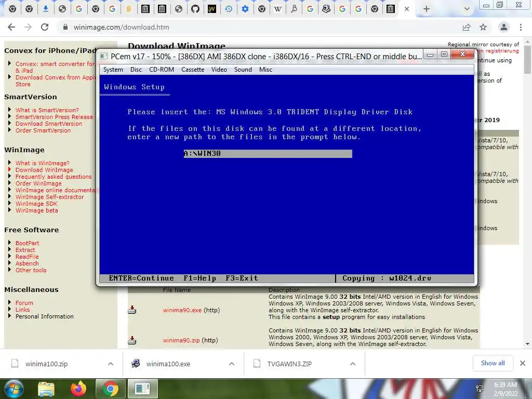Open Frequently asked questions link
The width and height of the screenshot is (532, 399).
(54, 177)
